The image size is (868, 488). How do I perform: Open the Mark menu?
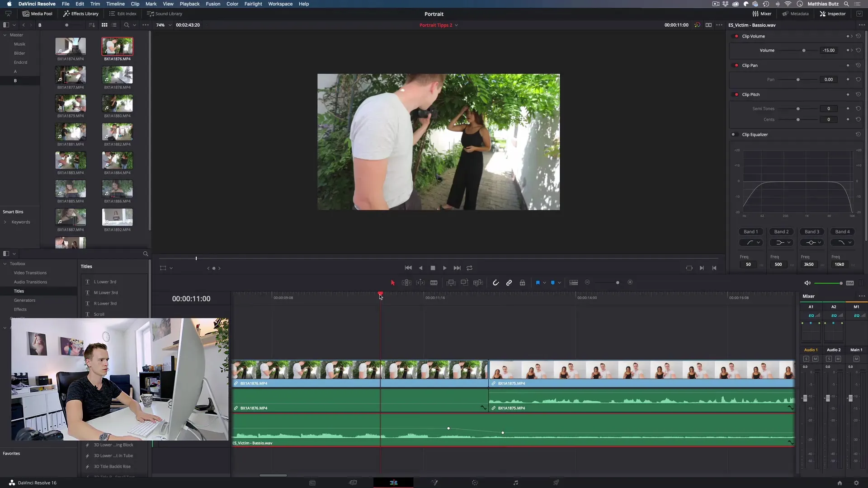(x=151, y=4)
